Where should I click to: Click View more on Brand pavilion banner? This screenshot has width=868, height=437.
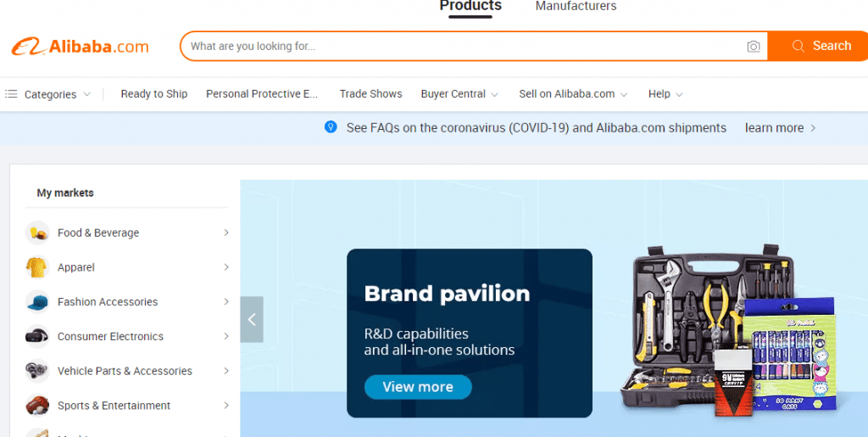(418, 387)
